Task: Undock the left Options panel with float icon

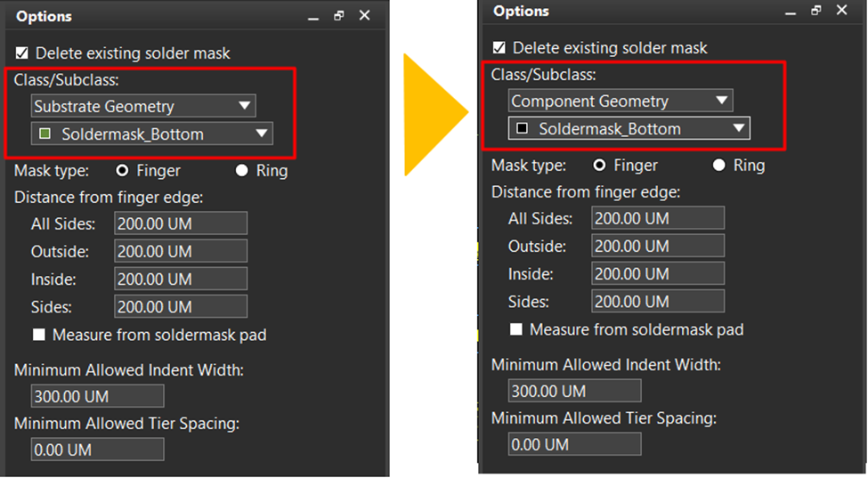Action: (x=339, y=16)
